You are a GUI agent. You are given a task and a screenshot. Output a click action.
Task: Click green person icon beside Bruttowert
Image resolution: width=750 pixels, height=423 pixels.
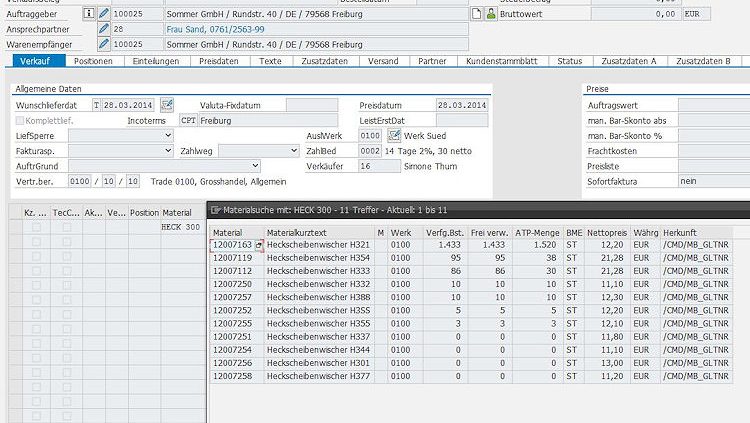pyautogui.click(x=491, y=13)
